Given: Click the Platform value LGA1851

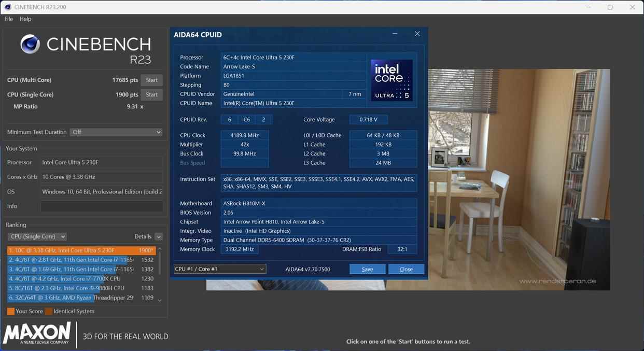Looking at the screenshot, I should (293, 76).
